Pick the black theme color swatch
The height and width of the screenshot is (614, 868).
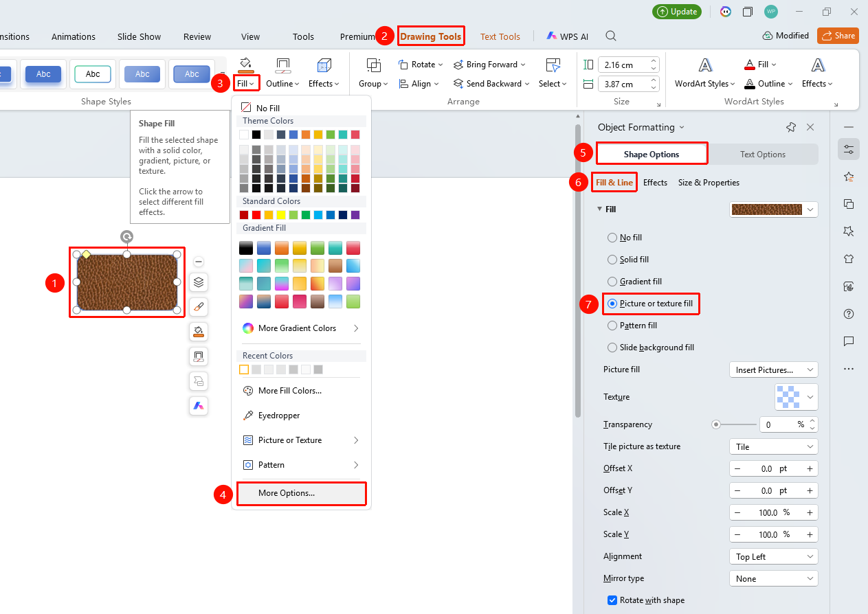point(256,135)
